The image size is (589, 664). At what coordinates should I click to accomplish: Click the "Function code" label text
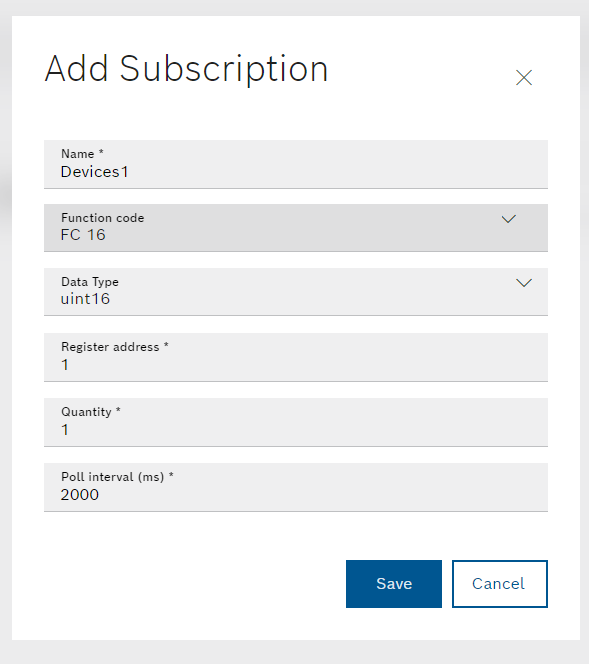(x=102, y=218)
